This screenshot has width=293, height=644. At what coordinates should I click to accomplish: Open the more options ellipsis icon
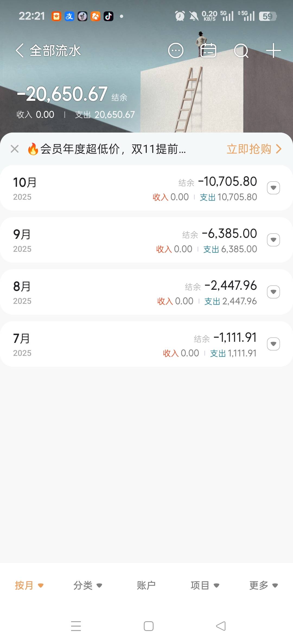pos(176,50)
